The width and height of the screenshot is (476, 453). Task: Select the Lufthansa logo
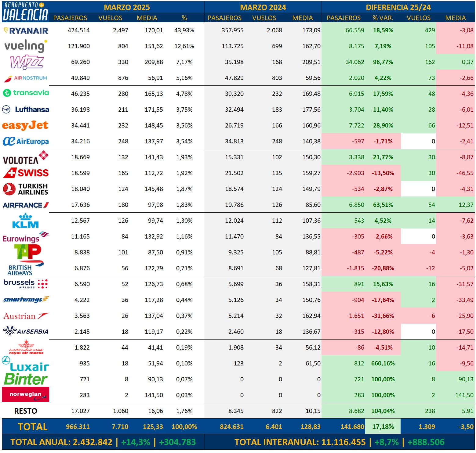pyautogui.click(x=26, y=109)
